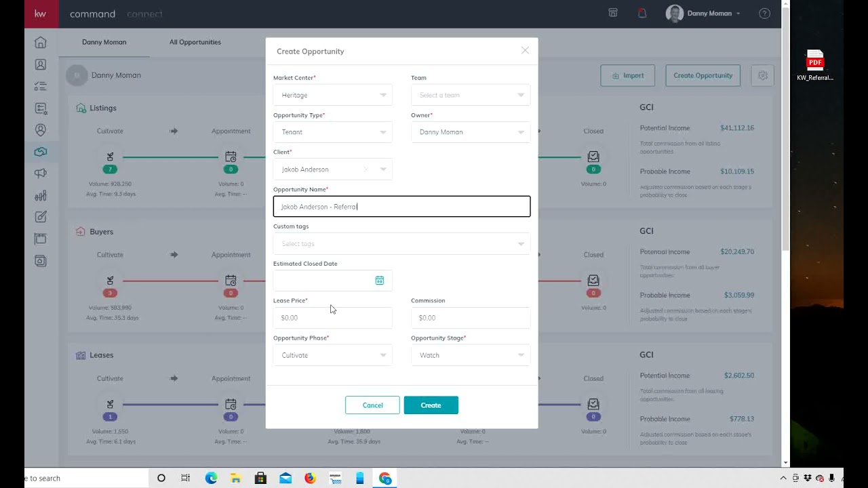The height and width of the screenshot is (488, 868).
Task: Open the bottom stacked-squares icon in the sidebar
Action: click(41, 260)
